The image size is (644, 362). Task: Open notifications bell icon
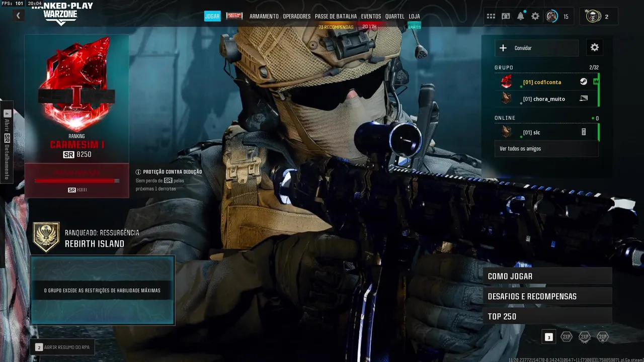coord(520,16)
